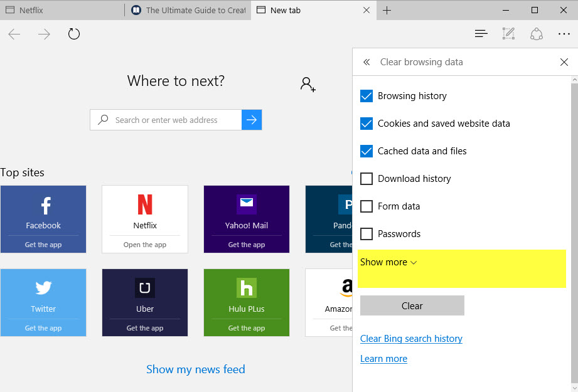This screenshot has height=392, width=578.
Task: Uncheck the Browsing history checkbox
Action: click(367, 96)
